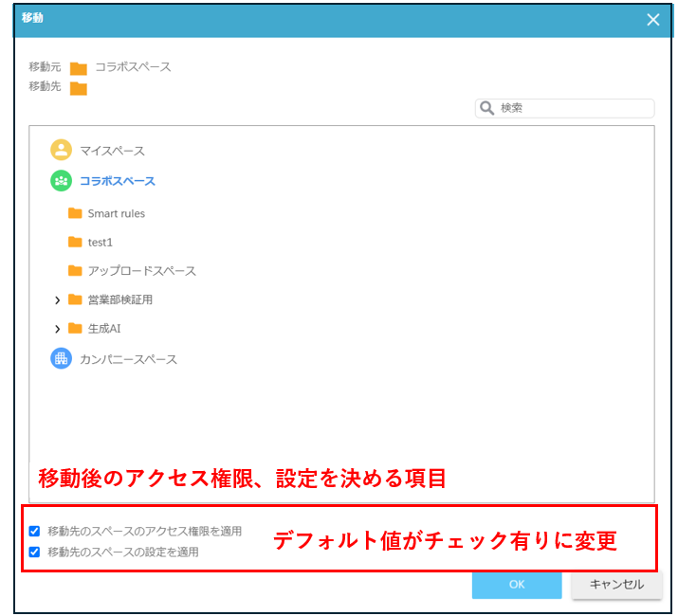This screenshot has height=616, width=678.
Task: Select カンパニースペース in the tree
Action: pyautogui.click(x=129, y=359)
